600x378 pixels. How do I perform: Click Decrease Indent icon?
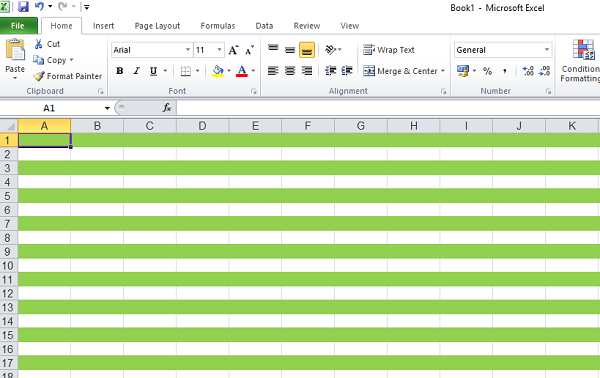click(x=331, y=71)
